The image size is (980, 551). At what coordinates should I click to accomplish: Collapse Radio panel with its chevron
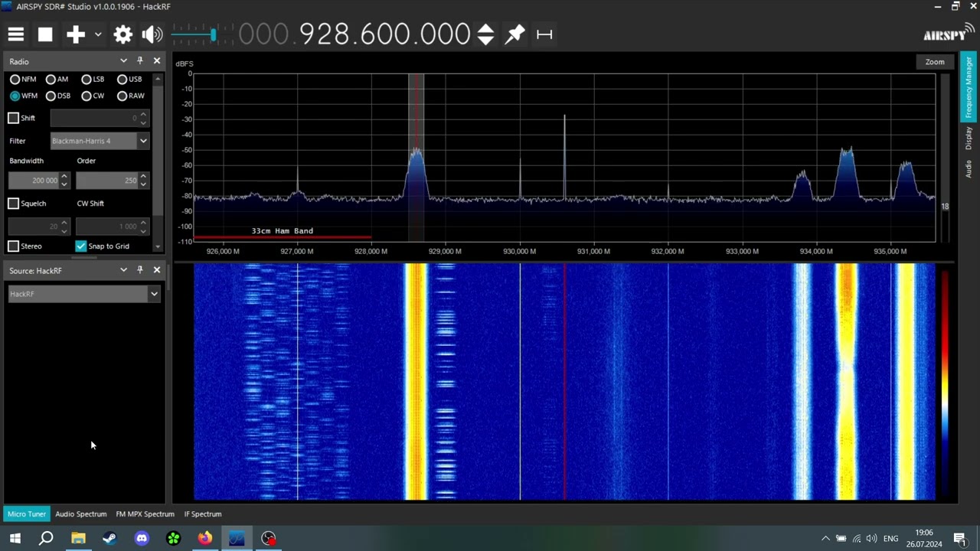click(x=123, y=61)
